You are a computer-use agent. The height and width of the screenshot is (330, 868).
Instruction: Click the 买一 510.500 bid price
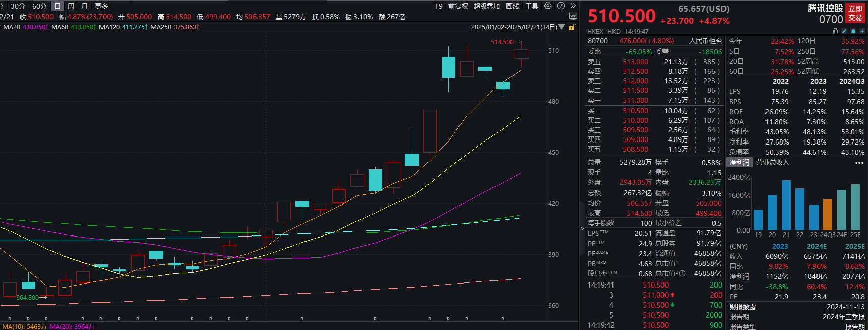[635, 111]
